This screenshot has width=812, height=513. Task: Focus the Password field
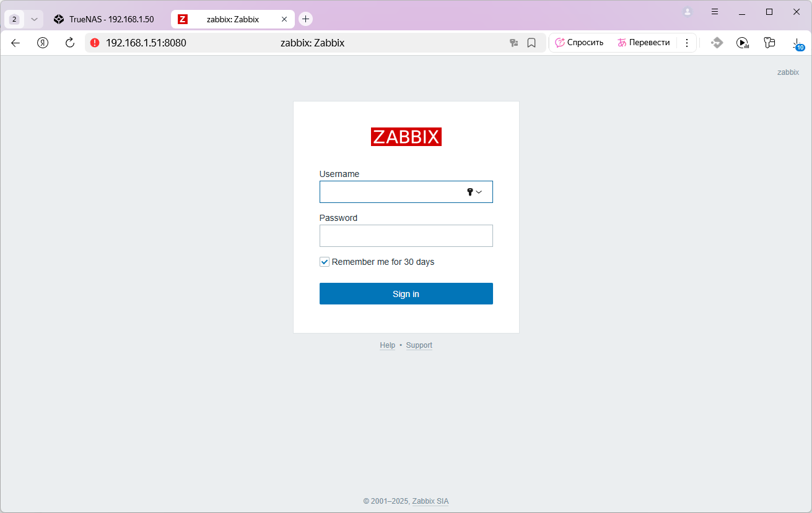[406, 236]
